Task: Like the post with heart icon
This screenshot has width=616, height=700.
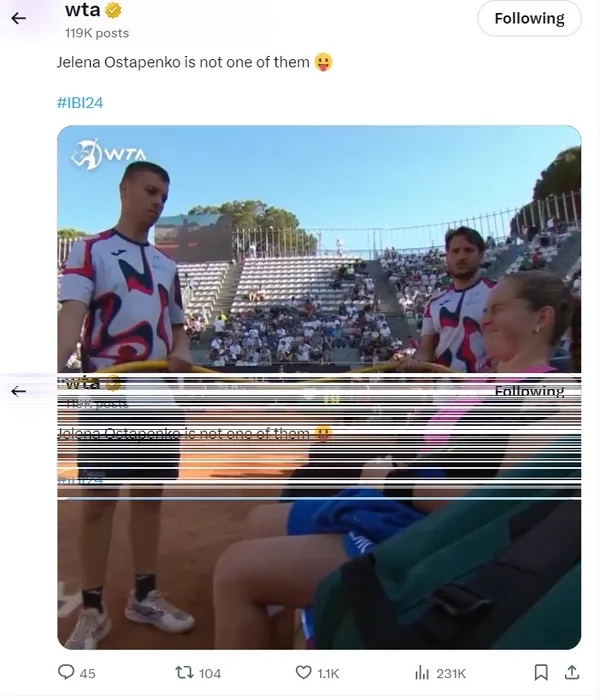Action: pyautogui.click(x=304, y=672)
